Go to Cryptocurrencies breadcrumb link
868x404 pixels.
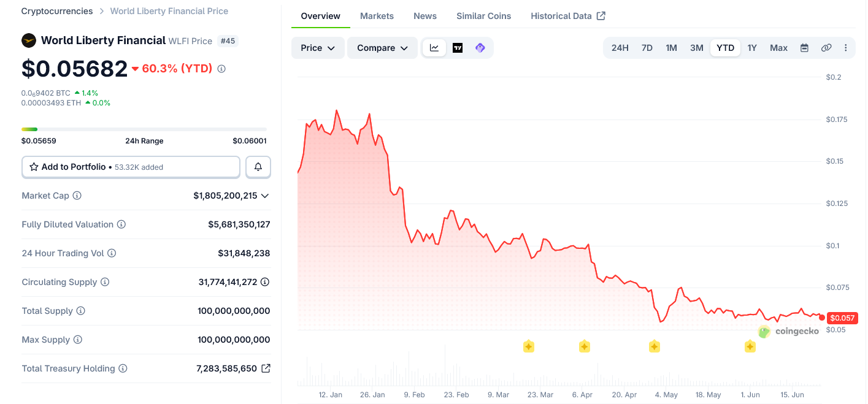click(x=57, y=11)
